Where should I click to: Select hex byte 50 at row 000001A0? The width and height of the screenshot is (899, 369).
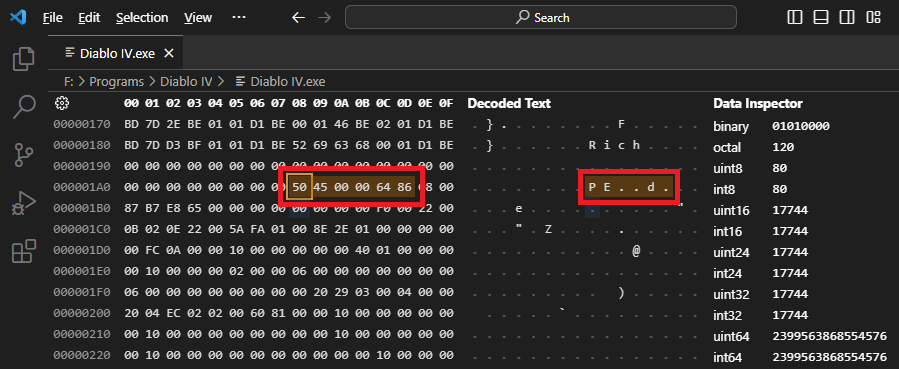(x=299, y=187)
